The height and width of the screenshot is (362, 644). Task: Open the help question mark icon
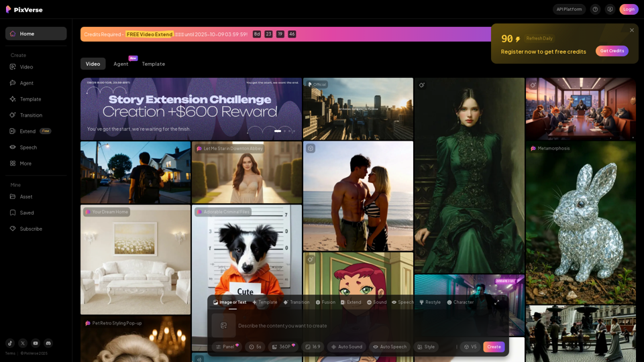pyautogui.click(x=595, y=9)
